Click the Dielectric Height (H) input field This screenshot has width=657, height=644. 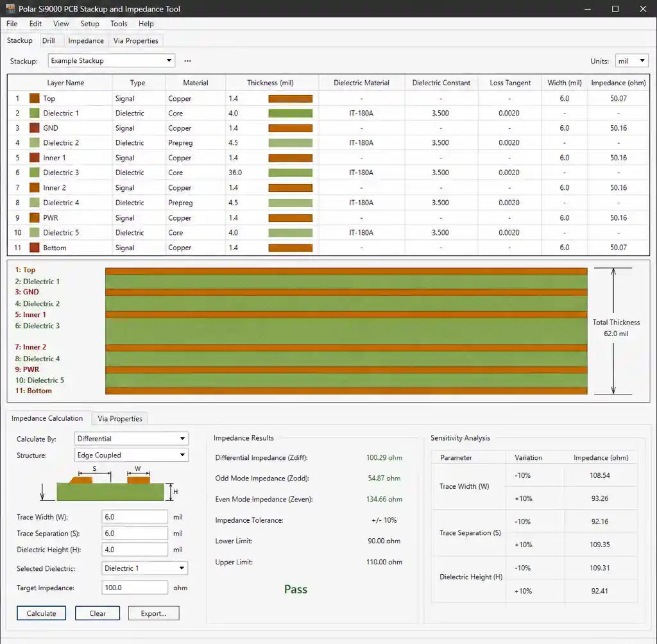pyautogui.click(x=135, y=550)
